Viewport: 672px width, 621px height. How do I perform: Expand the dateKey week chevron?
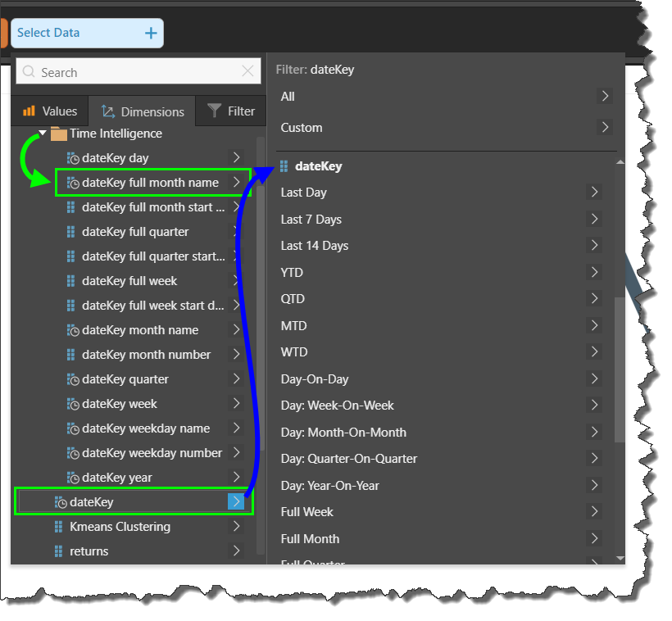click(236, 403)
